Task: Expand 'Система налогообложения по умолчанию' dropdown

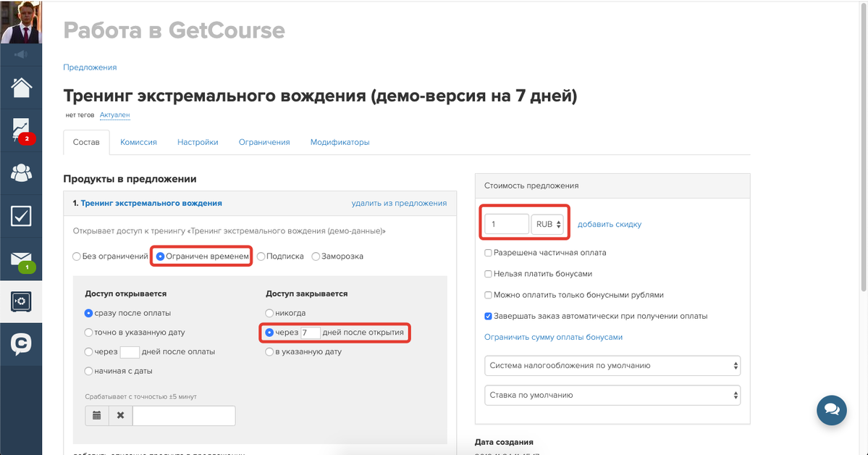Action: pos(612,366)
